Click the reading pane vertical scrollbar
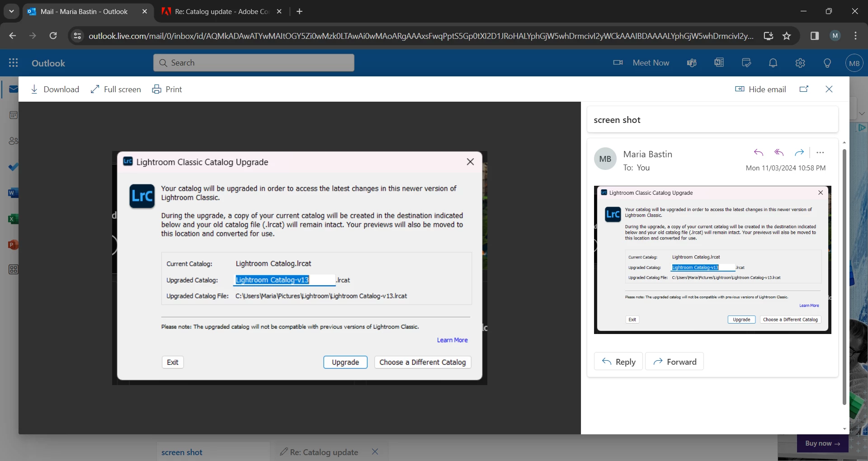Screen dimensions: 868x461 (844, 277)
